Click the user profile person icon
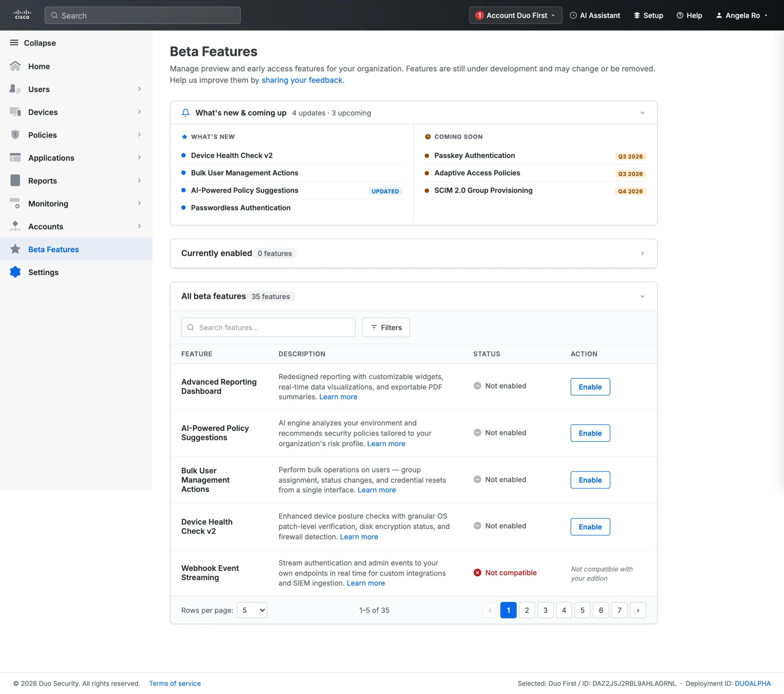 click(719, 15)
